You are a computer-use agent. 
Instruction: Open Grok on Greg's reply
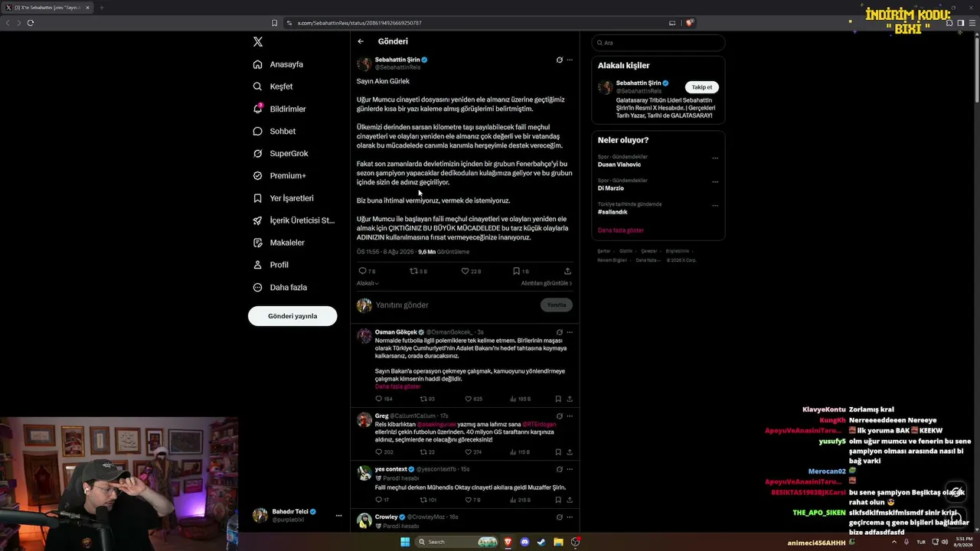tap(560, 416)
